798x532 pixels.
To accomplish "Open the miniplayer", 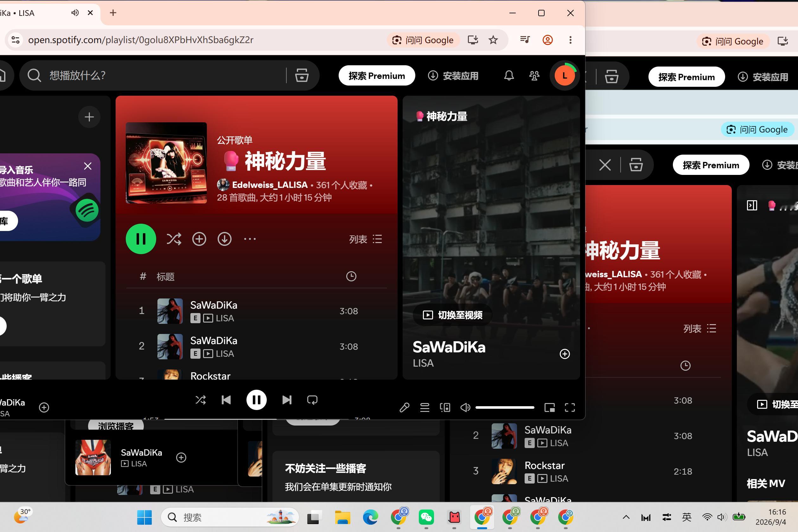I will [549, 407].
